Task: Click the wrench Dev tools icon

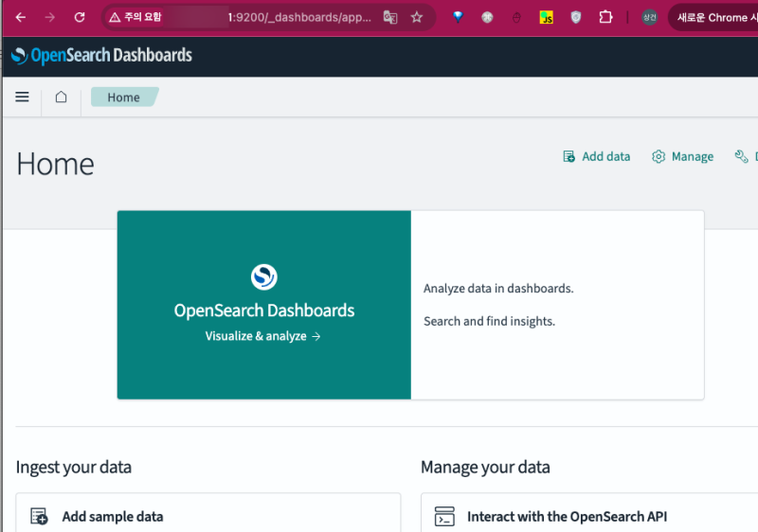Action: 742,156
